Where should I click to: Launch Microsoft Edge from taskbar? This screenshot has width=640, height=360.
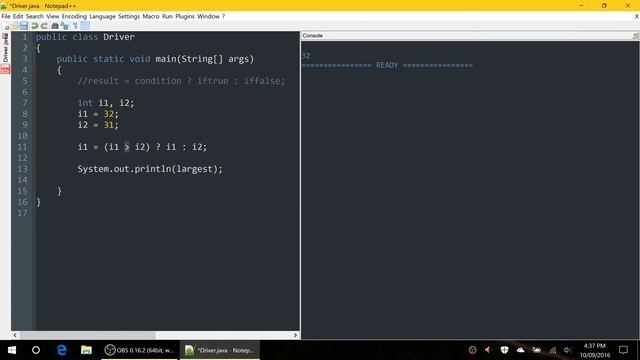tap(62, 350)
